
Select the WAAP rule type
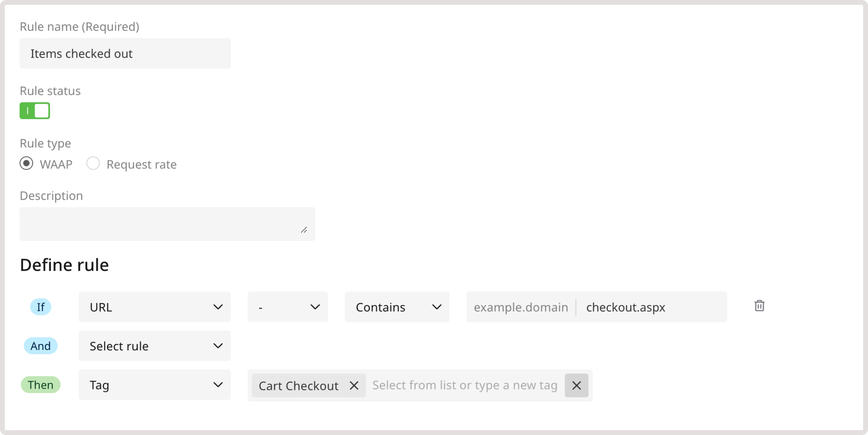tap(26, 164)
